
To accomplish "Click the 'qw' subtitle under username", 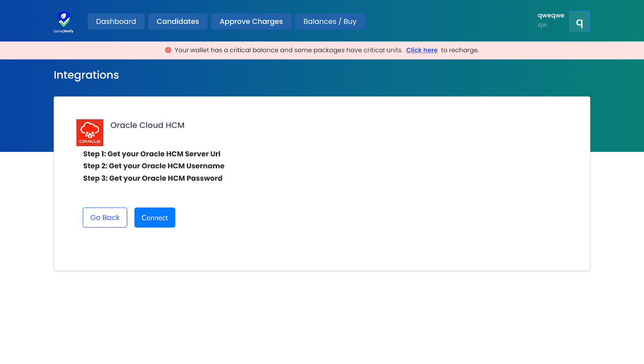I will point(542,25).
